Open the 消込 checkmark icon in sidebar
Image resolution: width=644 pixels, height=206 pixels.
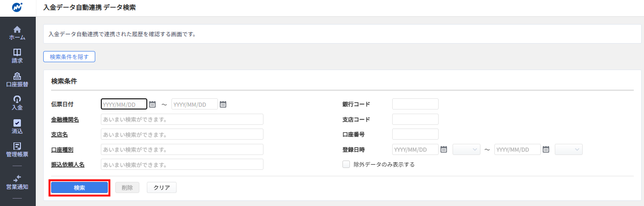coord(17,123)
